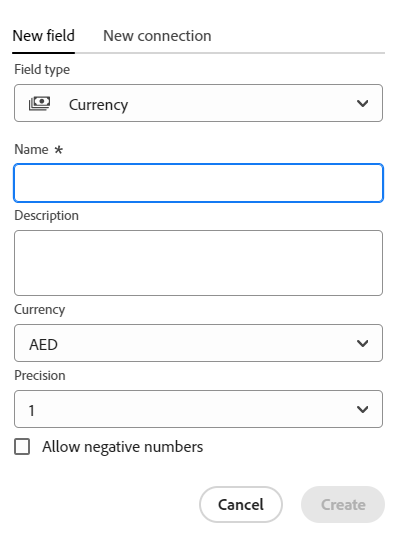The image size is (410, 538).
Task: Click the chevron arrow in AED dropdown
Action: point(362,343)
